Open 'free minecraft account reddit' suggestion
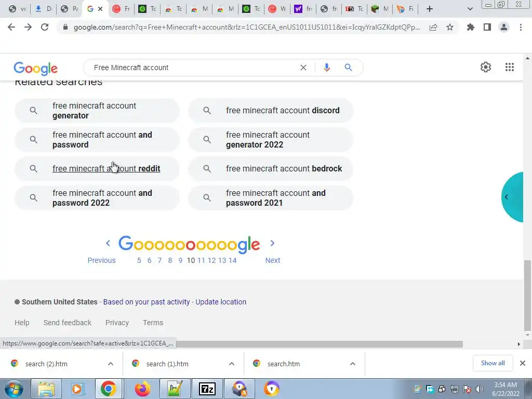532x399 pixels. [x=97, y=169]
